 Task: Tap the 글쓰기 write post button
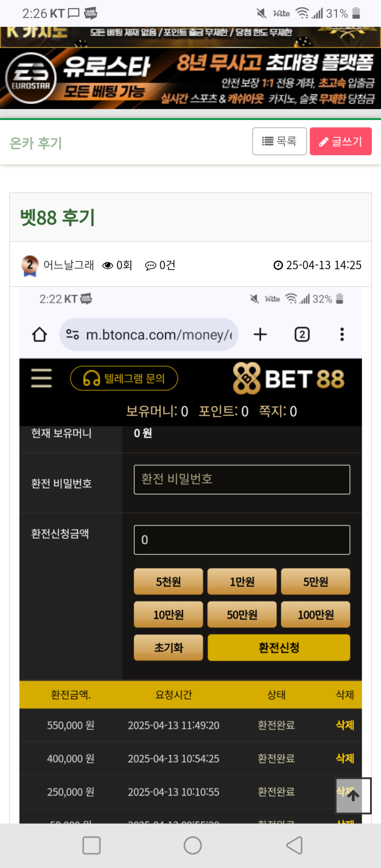pos(340,141)
